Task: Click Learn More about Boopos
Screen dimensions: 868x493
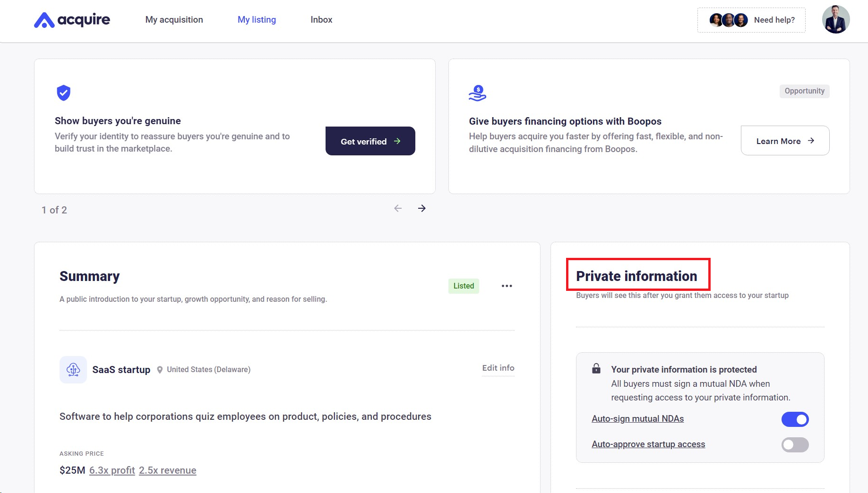Action: 785,141
